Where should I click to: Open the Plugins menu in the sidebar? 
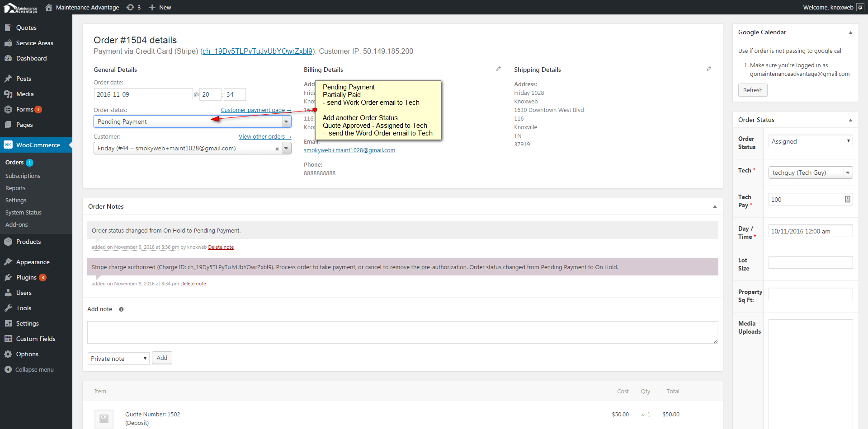click(26, 277)
